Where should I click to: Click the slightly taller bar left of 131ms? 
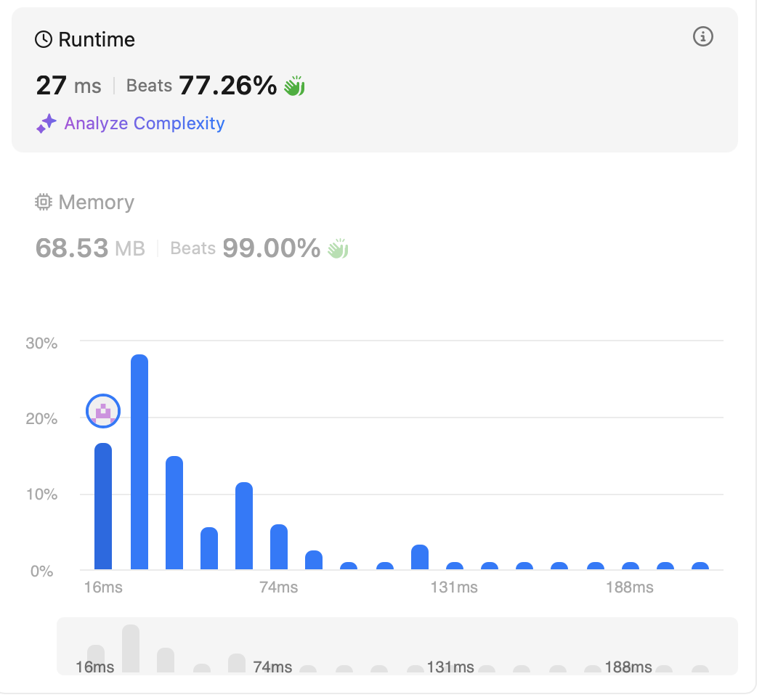click(420, 557)
